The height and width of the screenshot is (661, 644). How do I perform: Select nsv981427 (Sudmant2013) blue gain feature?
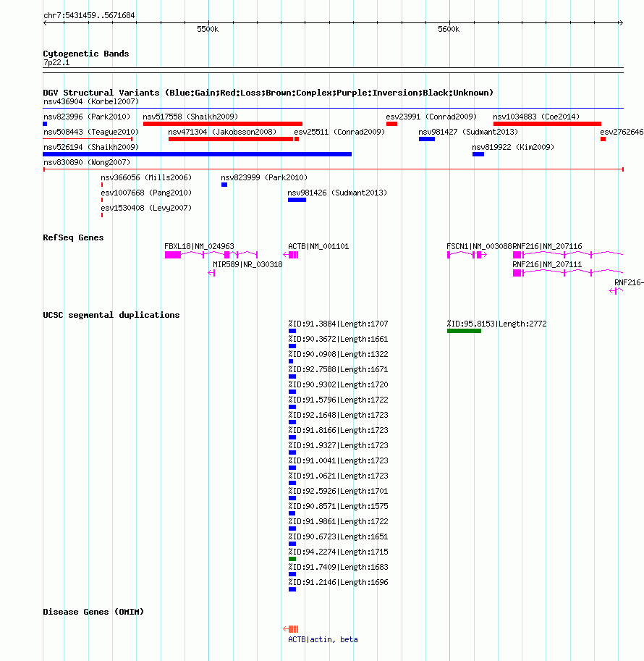[426, 139]
